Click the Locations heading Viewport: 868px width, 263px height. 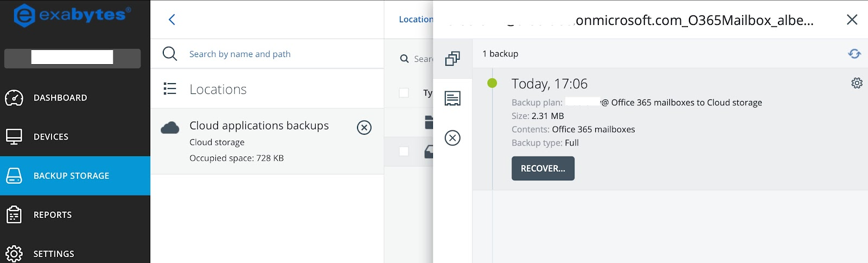coord(218,89)
